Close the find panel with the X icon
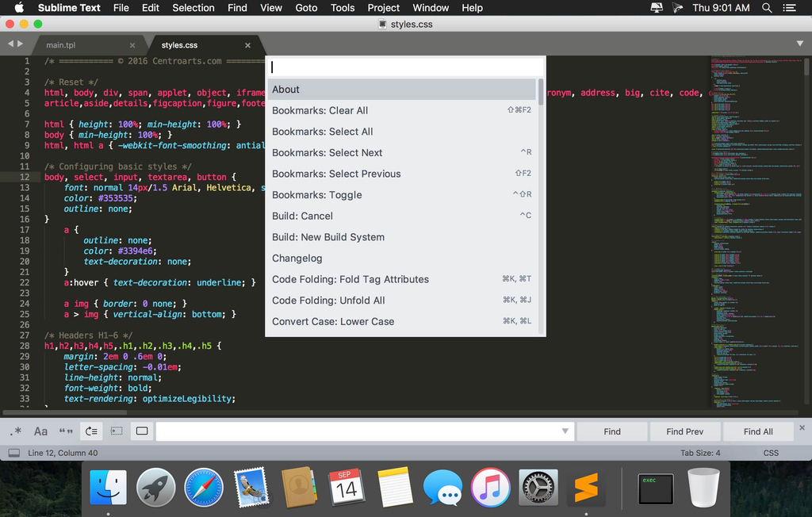The height and width of the screenshot is (517, 812). click(802, 427)
